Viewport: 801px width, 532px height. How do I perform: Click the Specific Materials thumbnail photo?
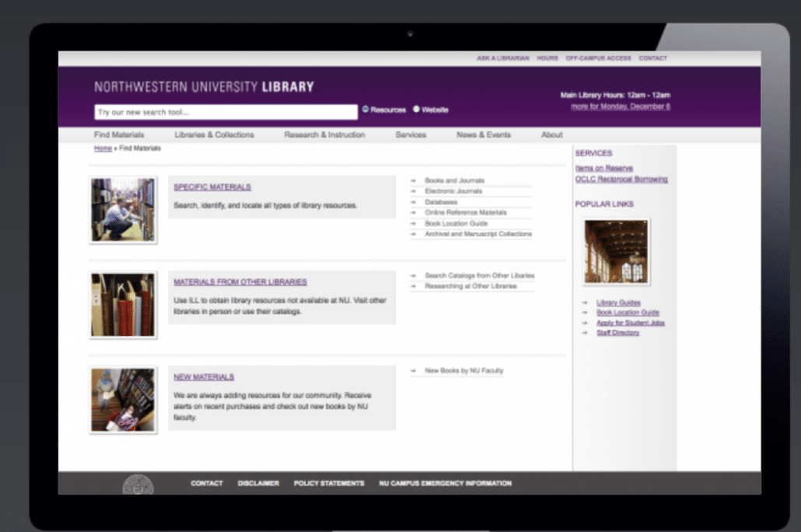click(x=123, y=210)
